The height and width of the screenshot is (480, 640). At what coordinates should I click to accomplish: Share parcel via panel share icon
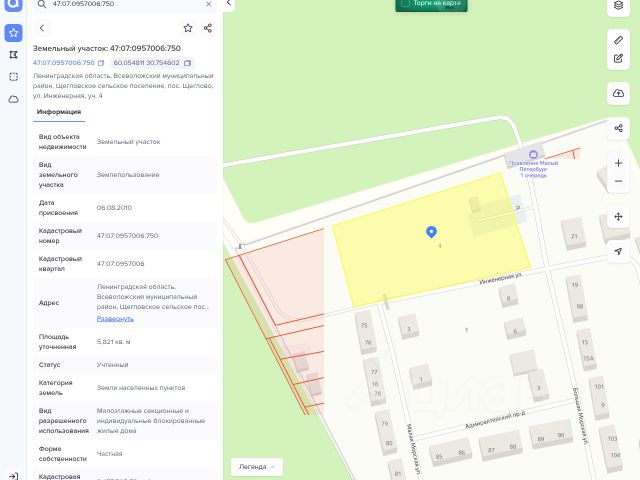208,28
